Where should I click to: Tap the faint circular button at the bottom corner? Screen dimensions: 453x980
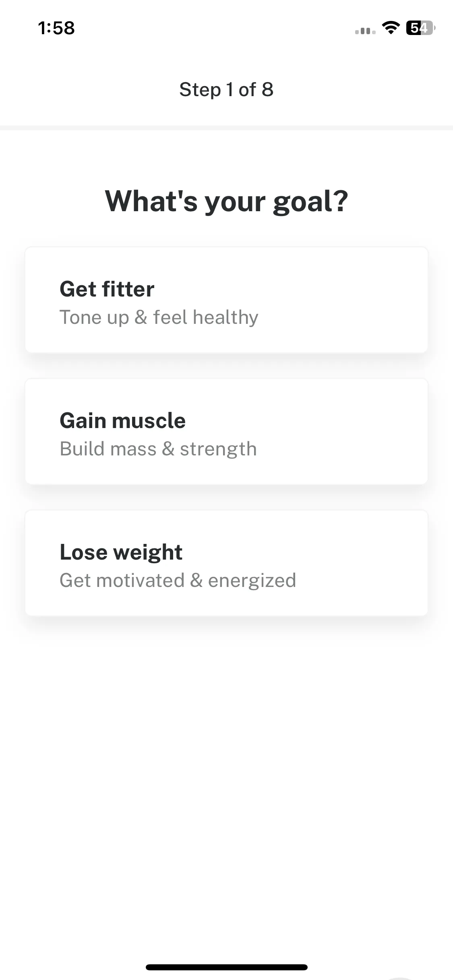pyautogui.click(x=400, y=978)
